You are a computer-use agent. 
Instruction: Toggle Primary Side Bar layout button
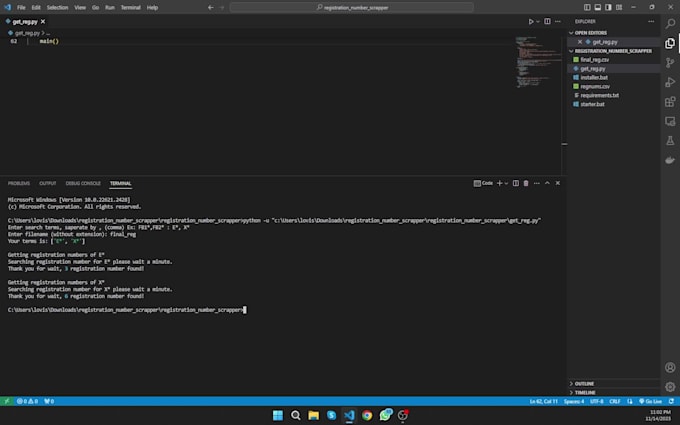(x=587, y=7)
